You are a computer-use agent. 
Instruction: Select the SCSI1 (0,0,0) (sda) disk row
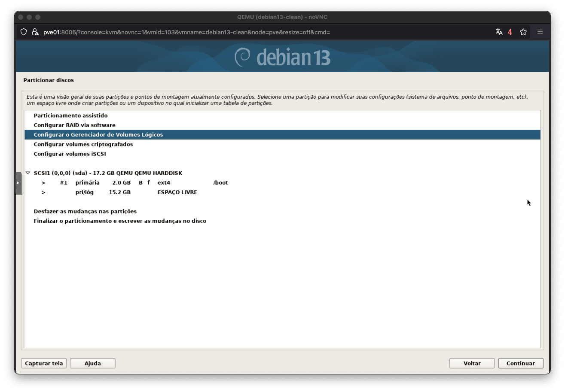(282, 173)
